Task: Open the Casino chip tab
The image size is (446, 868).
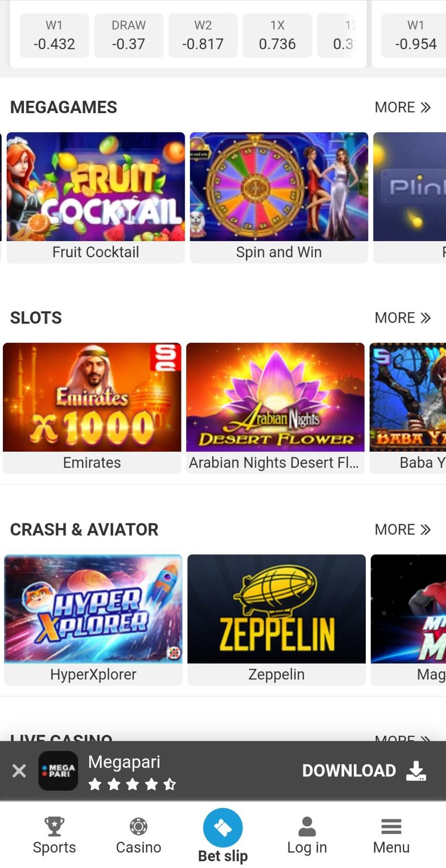Action: tap(138, 835)
